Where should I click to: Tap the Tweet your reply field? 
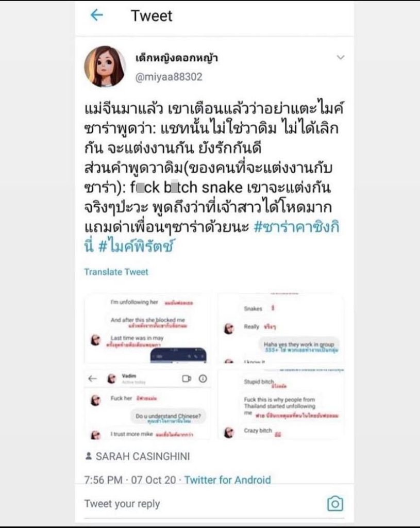click(201, 504)
